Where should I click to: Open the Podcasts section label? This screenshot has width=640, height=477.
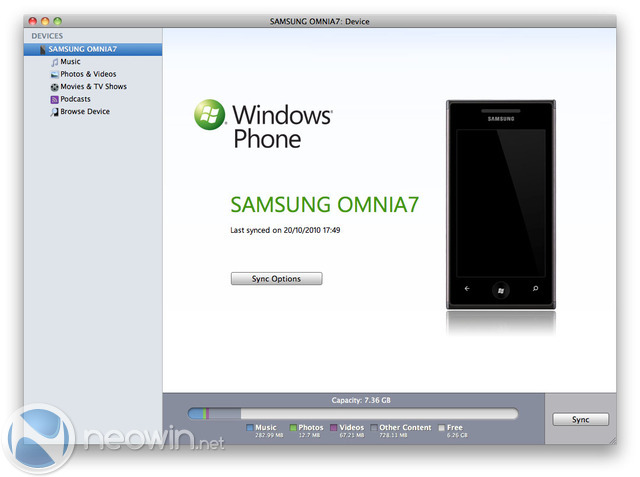tap(75, 99)
